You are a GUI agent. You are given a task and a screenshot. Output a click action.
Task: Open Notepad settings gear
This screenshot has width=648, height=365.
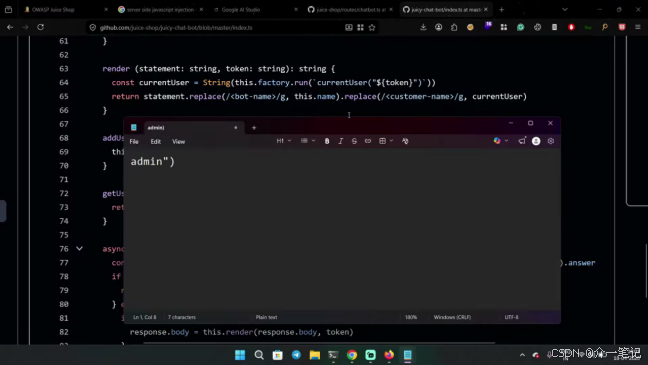tap(551, 141)
